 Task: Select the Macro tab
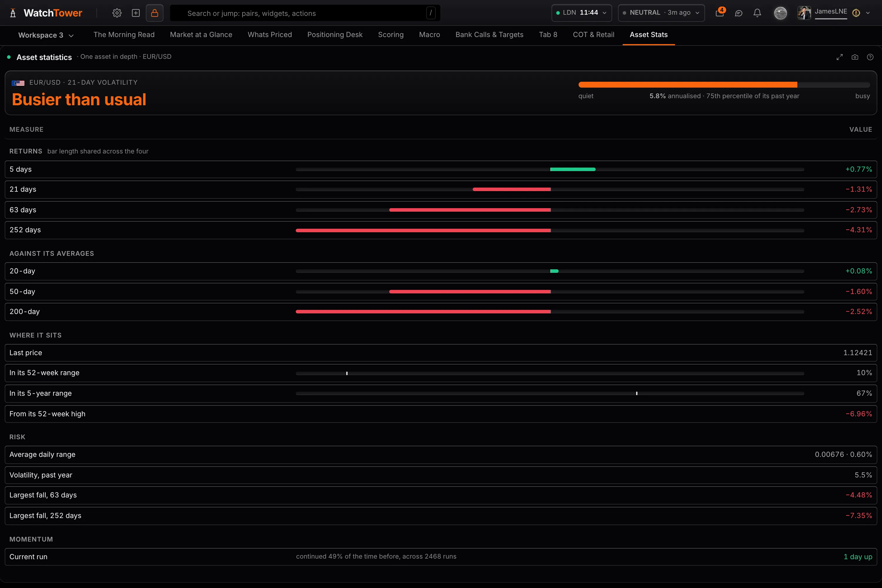(x=429, y=35)
